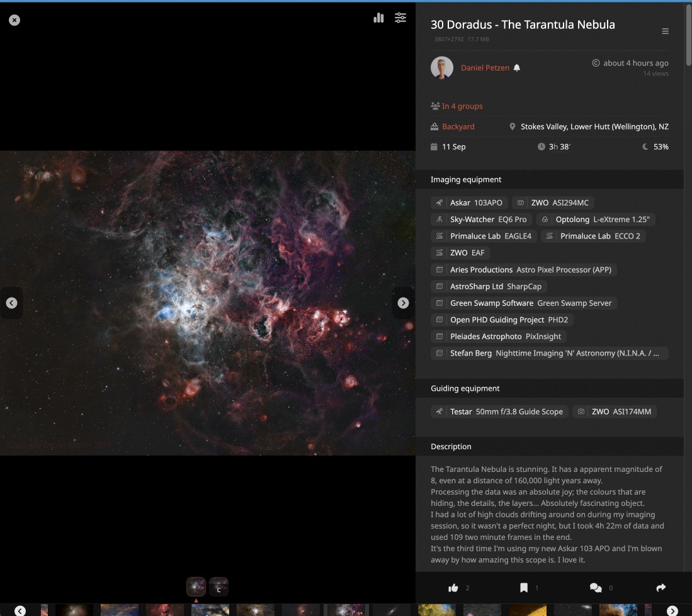Screen dimensions: 692x616
Task: Go to previous image with left arrow
Action: pos(11,303)
